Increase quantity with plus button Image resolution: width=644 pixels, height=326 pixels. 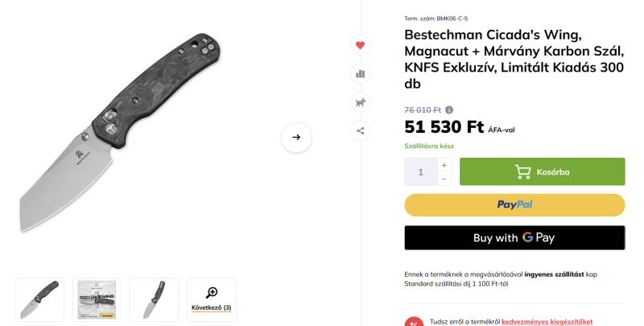(x=444, y=165)
